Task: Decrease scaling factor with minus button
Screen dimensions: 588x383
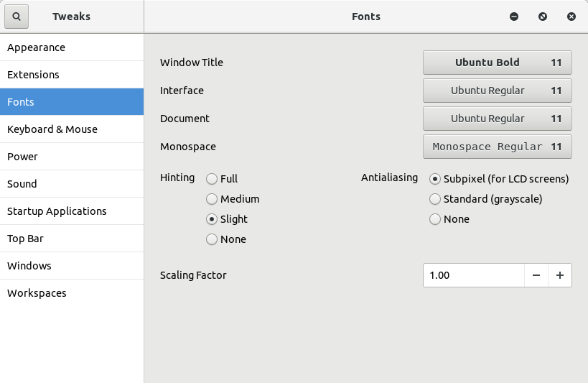Action: point(536,275)
